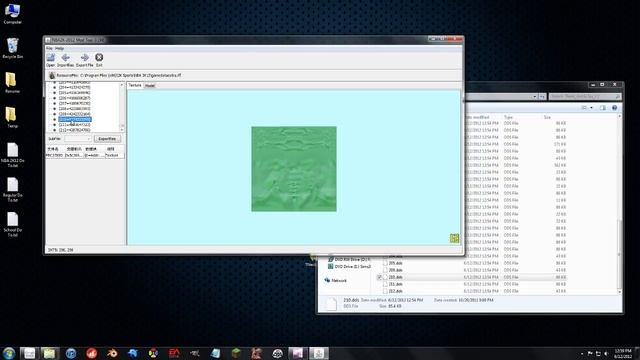Screen dimensions: 640x360
Task: Click the EA Sports icon on the taskbar
Action: (174, 353)
